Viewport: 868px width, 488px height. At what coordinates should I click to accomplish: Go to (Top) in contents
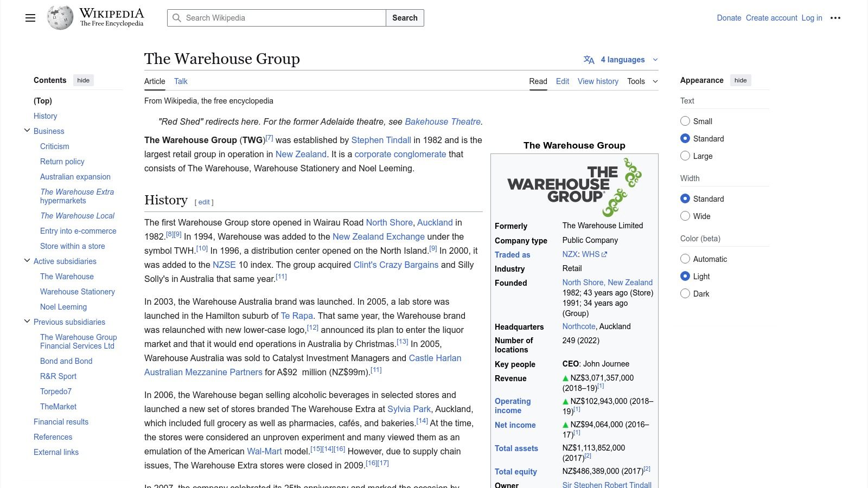click(x=43, y=101)
